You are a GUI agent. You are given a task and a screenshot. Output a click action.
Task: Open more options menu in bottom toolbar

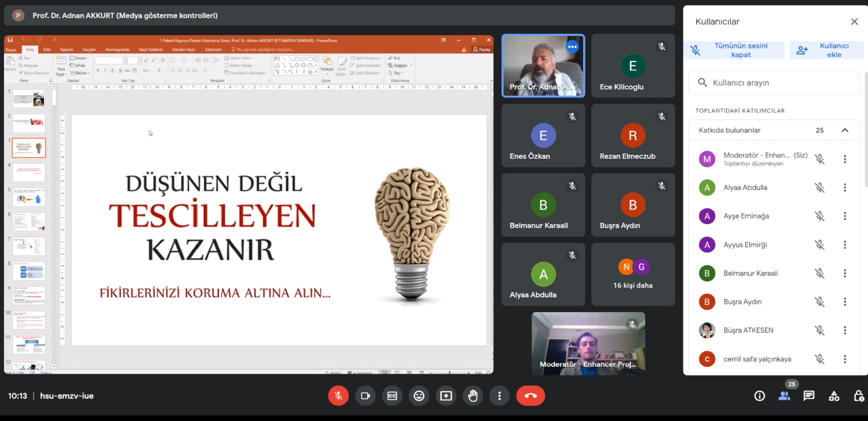(499, 395)
